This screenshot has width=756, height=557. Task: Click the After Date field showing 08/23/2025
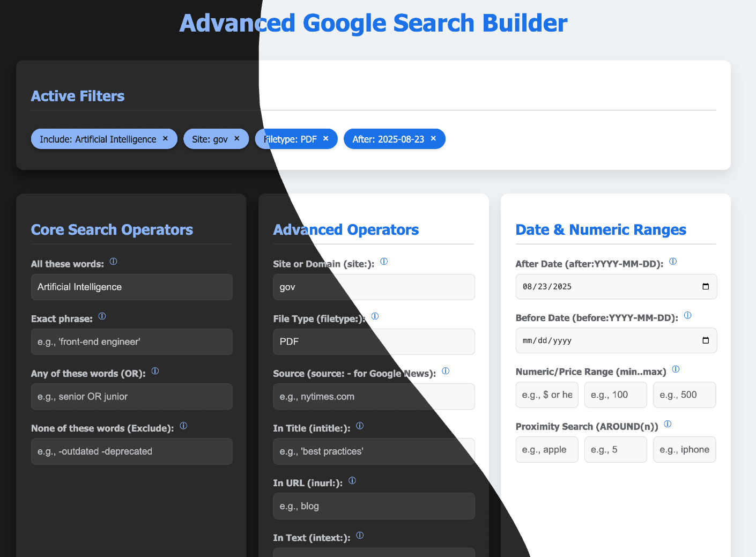coord(616,286)
